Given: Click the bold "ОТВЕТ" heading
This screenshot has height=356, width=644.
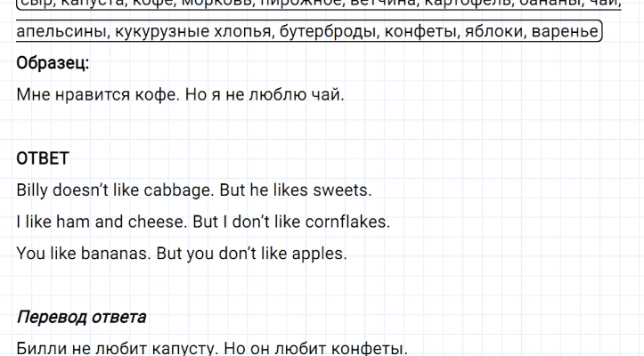Looking at the screenshot, I should click(x=43, y=161).
